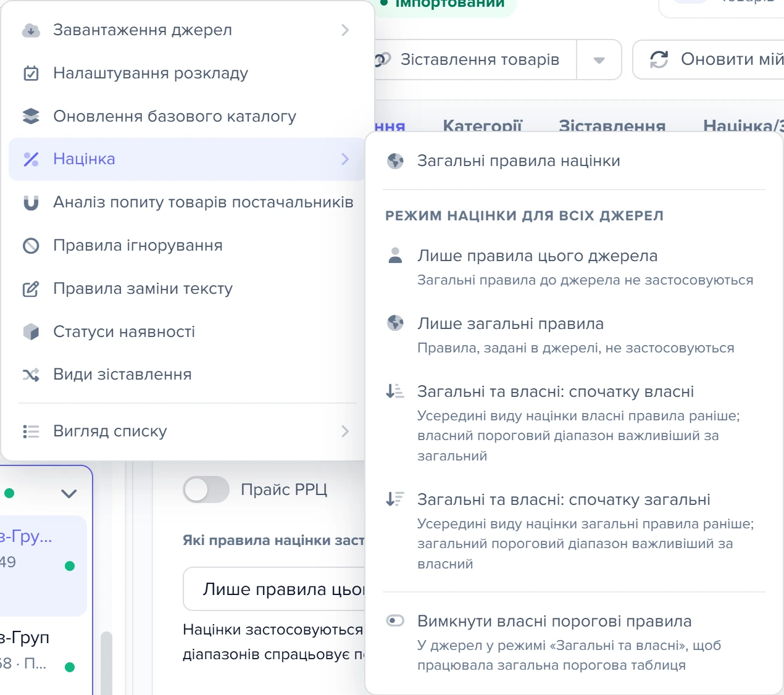The height and width of the screenshot is (695, 784).
Task: Switch to the Зіставлення tab
Action: (x=612, y=126)
